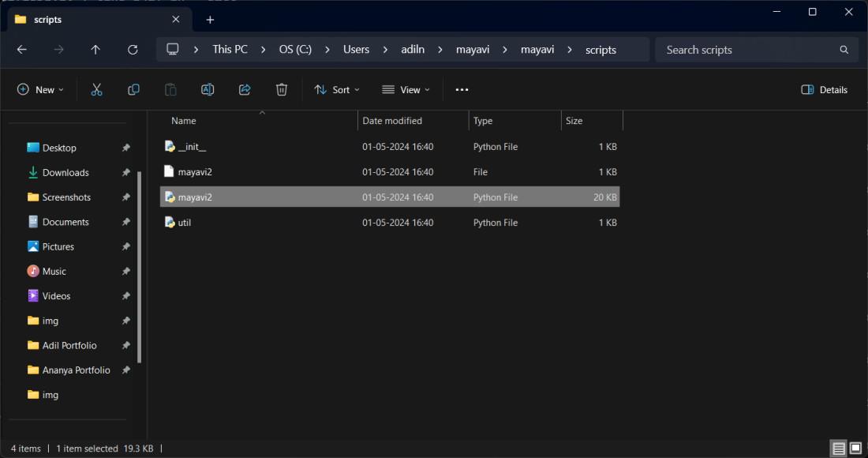The width and height of the screenshot is (868, 458).
Task: Open See more options ellipsis menu
Action: (x=462, y=90)
